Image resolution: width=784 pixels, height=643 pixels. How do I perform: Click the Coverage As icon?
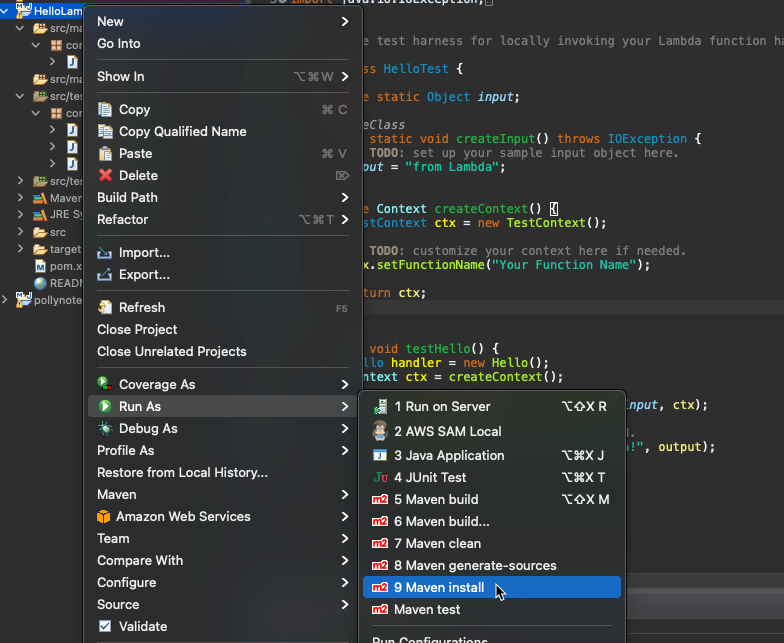coord(104,384)
